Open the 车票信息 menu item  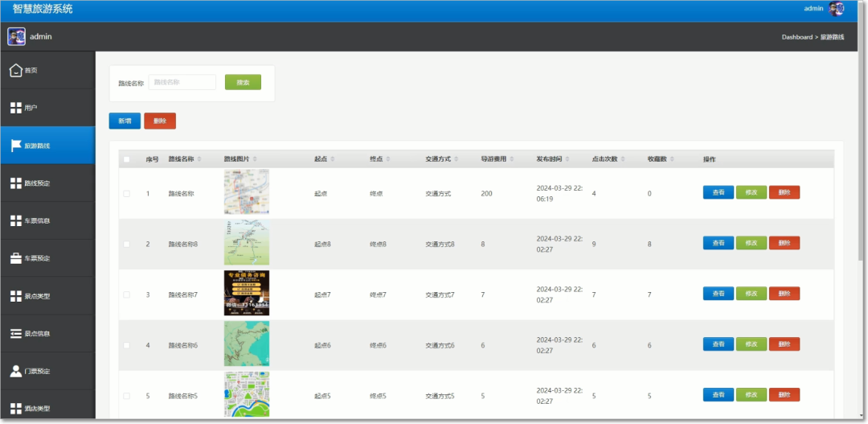[x=47, y=220]
